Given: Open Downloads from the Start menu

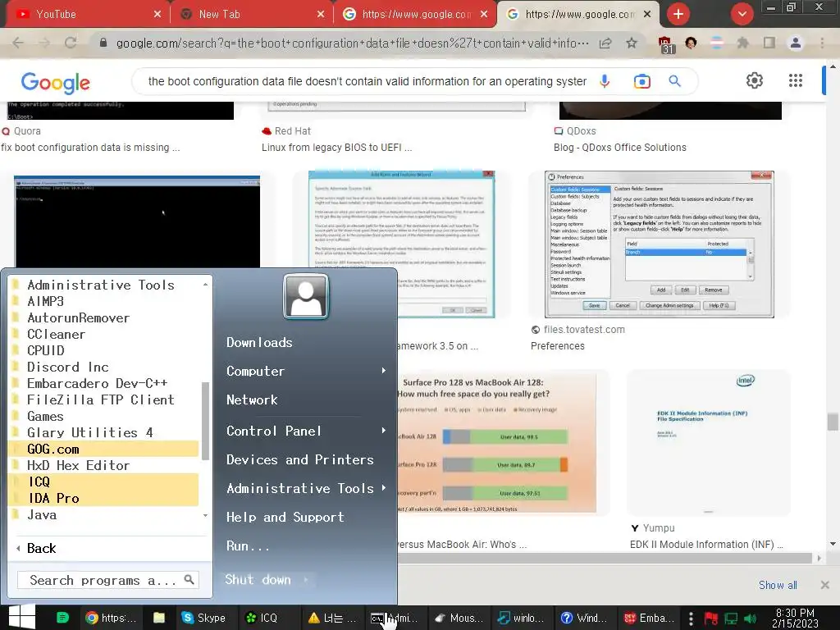Looking at the screenshot, I should (x=259, y=342).
